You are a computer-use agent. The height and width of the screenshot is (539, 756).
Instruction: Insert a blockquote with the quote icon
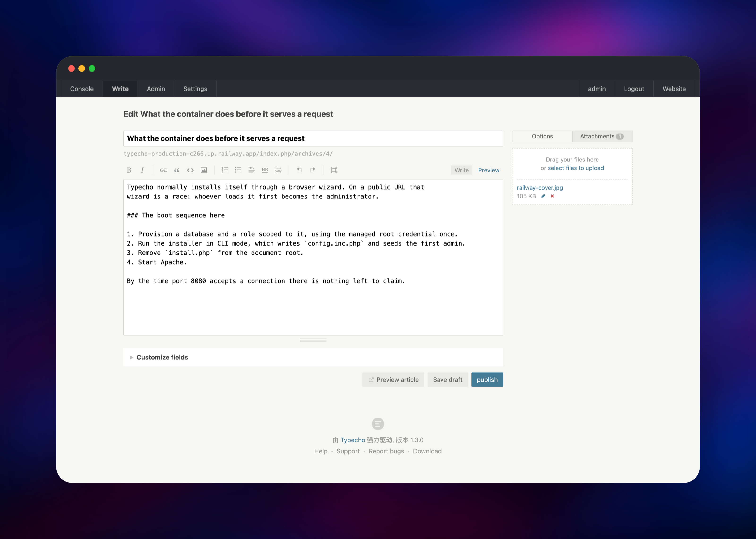coord(177,170)
